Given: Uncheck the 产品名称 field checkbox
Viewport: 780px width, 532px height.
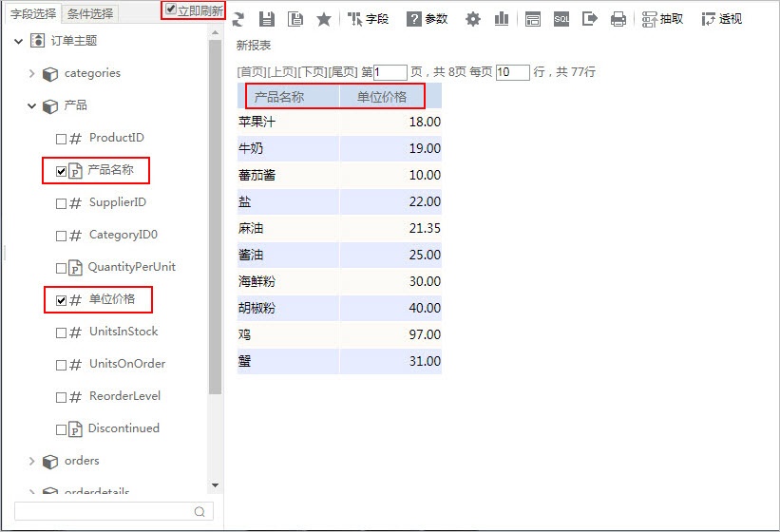Looking at the screenshot, I should (x=61, y=172).
